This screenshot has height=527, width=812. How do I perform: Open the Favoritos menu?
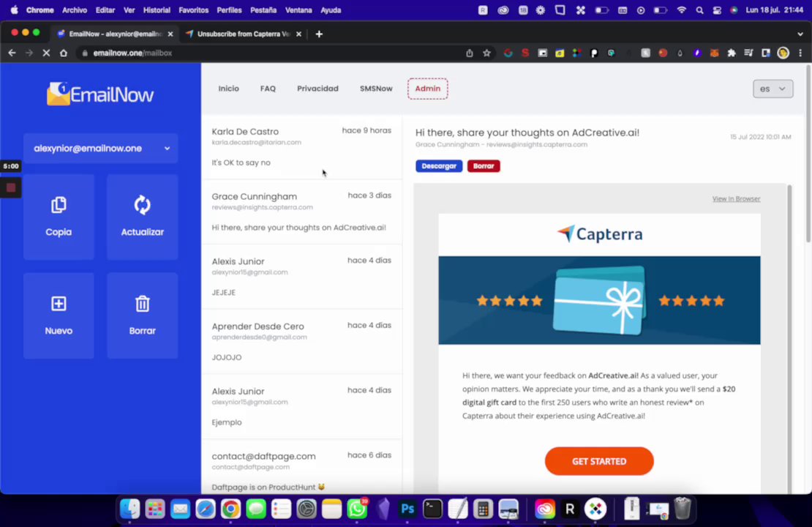[x=193, y=10]
